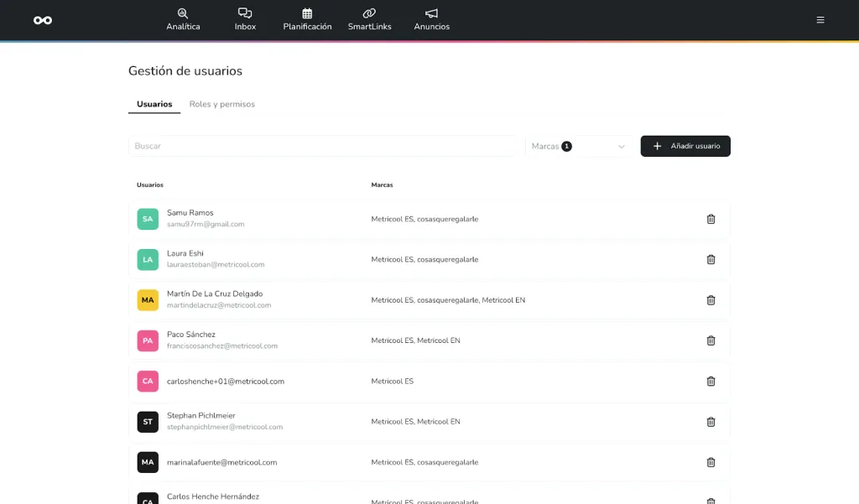Go to Planificación calendar
The image size is (859, 504).
click(307, 20)
